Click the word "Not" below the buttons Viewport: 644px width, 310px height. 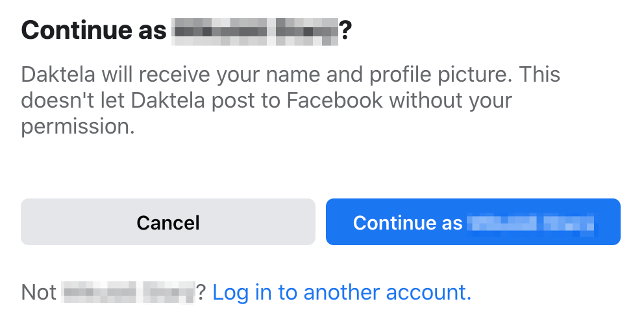[39, 292]
